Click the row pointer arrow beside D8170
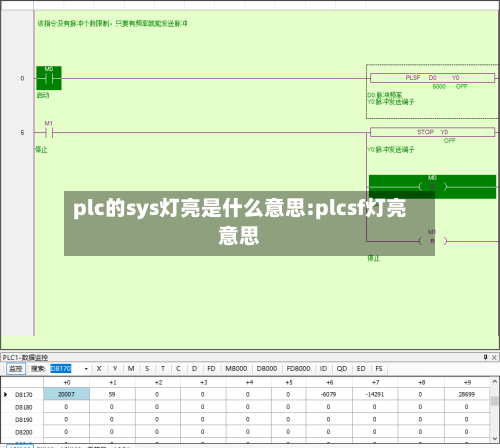 [6, 394]
